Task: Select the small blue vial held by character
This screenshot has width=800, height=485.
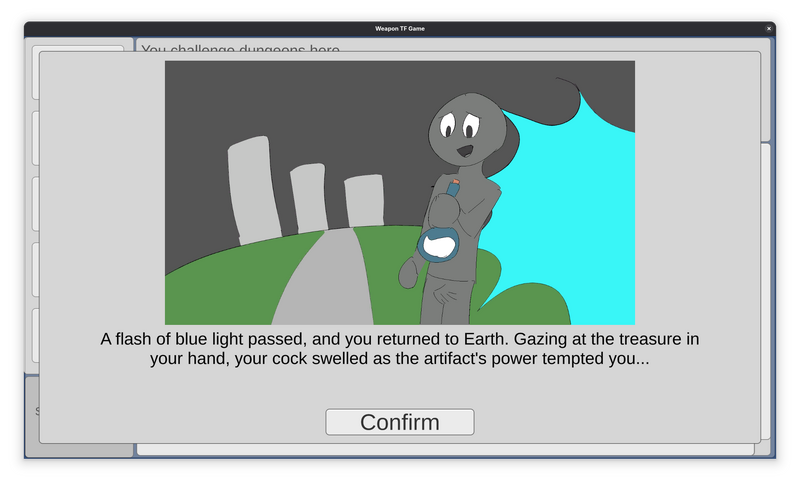Action: coord(453,187)
